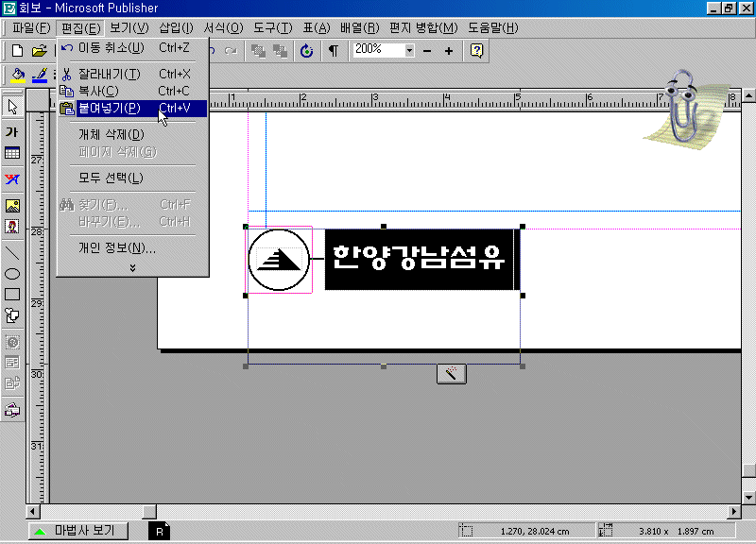Pick the fill color bucket tool
This screenshot has width=756, height=544.
(x=18, y=76)
